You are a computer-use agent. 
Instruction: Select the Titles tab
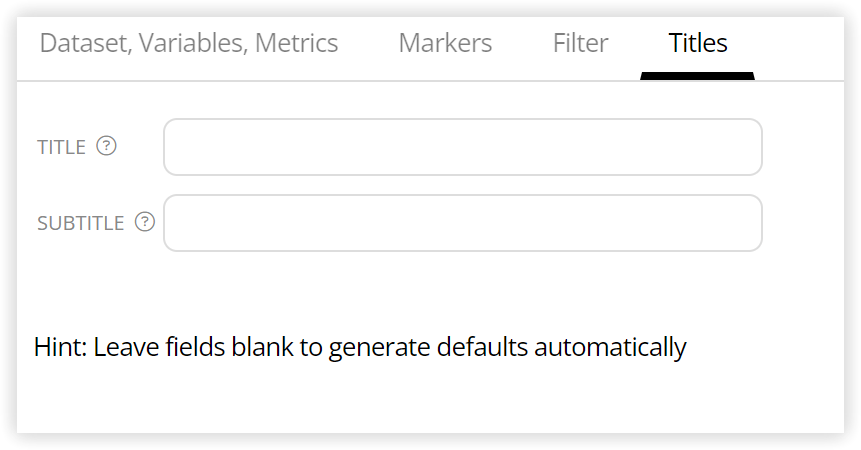[x=697, y=43]
